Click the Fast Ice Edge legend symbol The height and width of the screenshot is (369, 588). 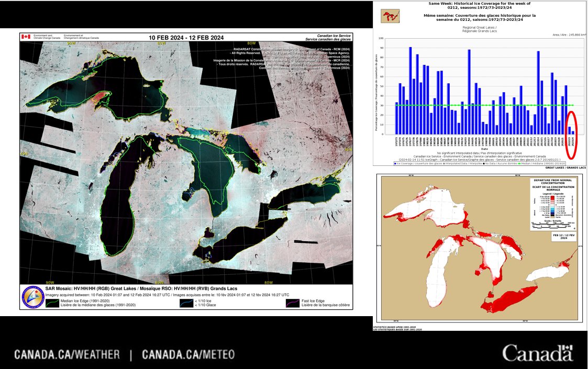293,303
